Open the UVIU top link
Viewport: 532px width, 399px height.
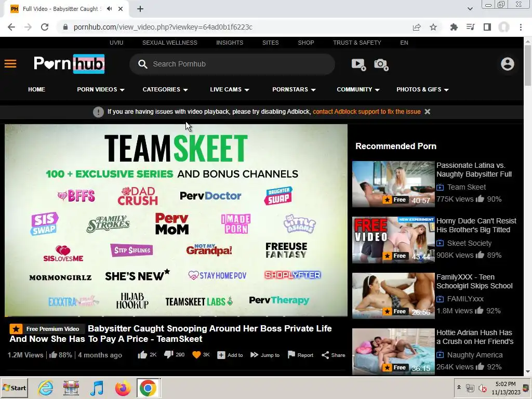pyautogui.click(x=116, y=43)
